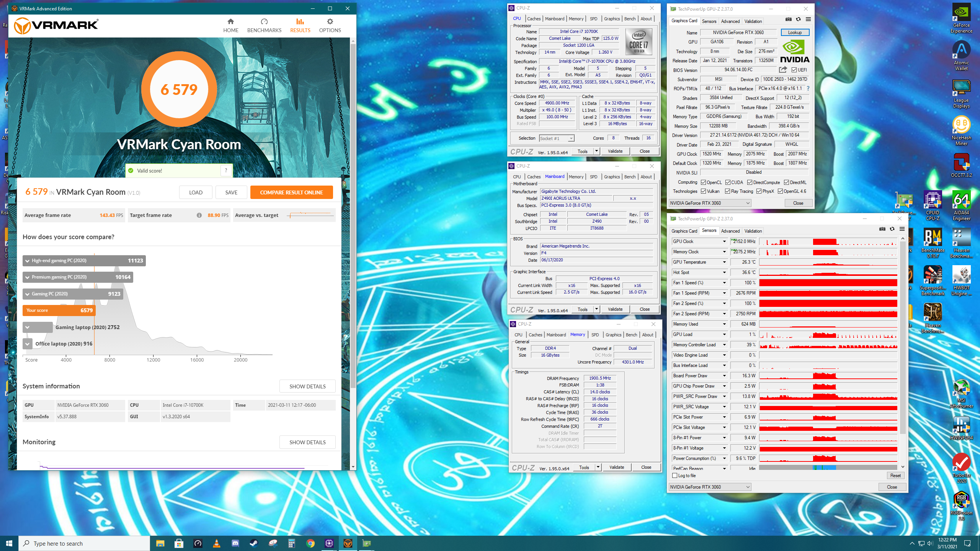Open Google Chrome from the taskbar
The height and width of the screenshot is (551, 980).
tap(310, 543)
